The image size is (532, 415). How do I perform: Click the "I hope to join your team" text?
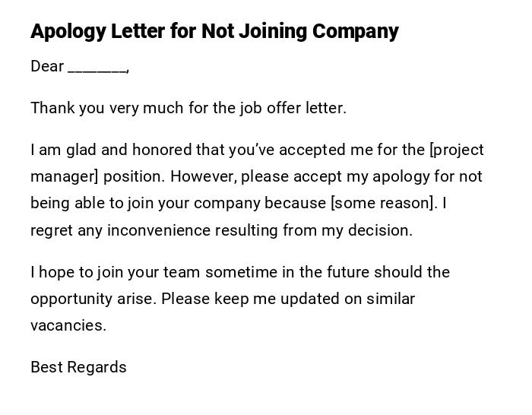pos(115,272)
